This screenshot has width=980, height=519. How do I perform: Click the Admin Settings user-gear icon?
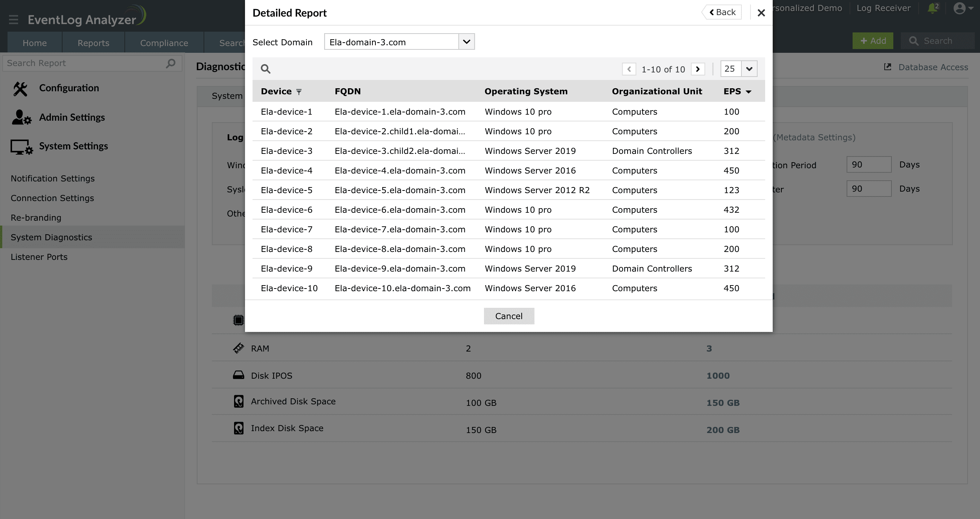[x=21, y=117]
